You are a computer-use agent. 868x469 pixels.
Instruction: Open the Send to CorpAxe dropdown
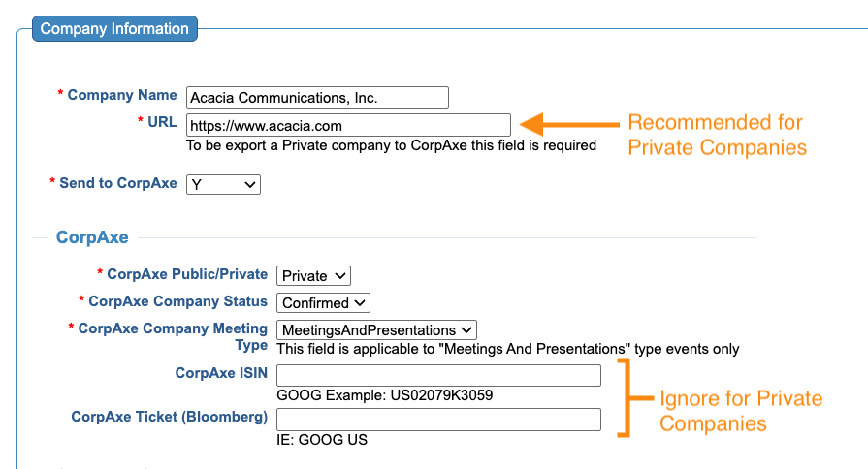coord(223,183)
